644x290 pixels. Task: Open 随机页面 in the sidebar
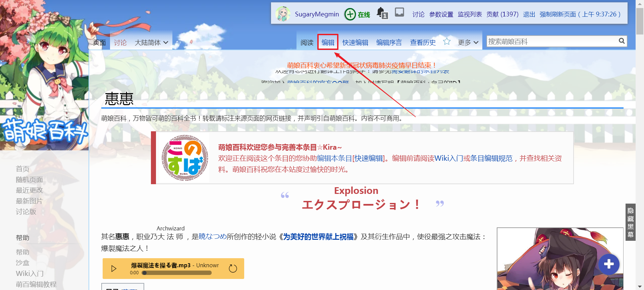coord(30,179)
